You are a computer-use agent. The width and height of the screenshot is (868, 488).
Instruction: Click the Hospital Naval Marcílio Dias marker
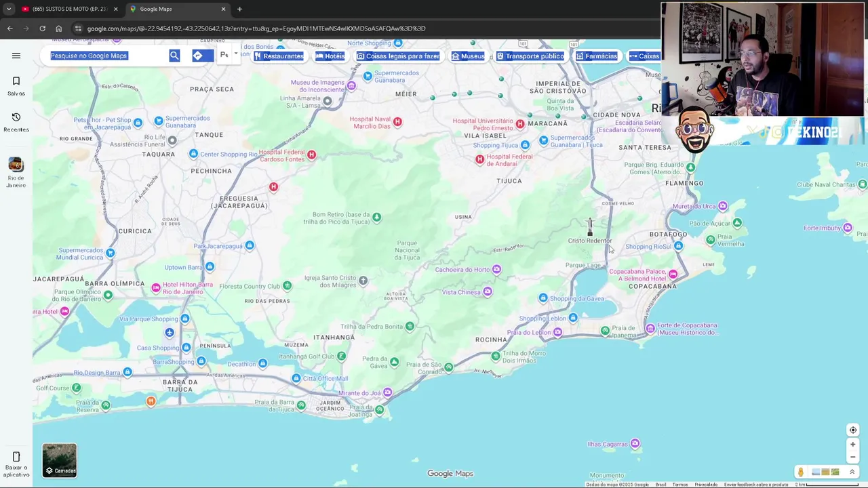point(397,122)
